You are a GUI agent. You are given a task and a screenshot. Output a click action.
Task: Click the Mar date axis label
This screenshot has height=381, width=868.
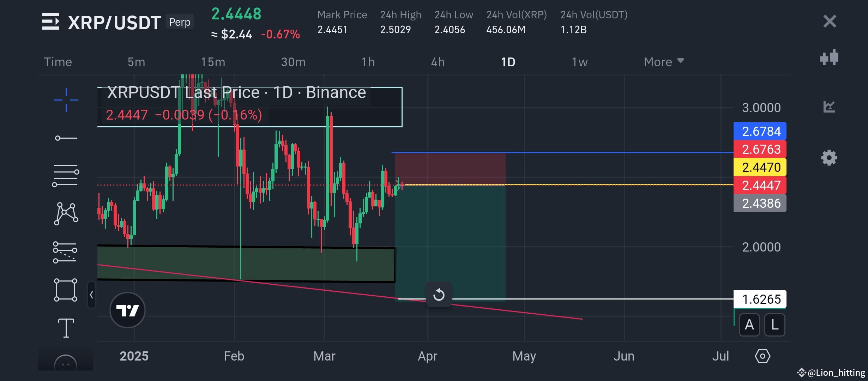point(324,356)
